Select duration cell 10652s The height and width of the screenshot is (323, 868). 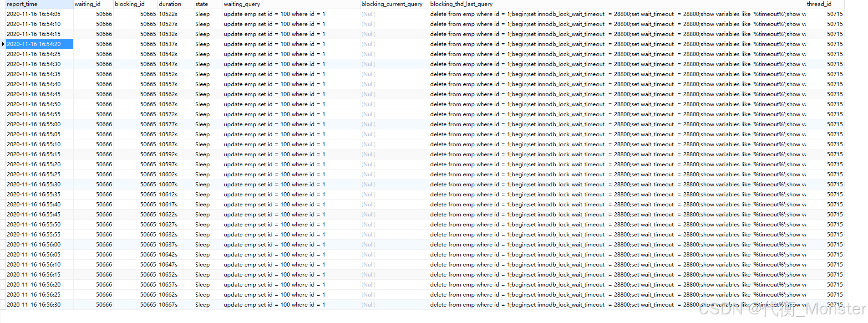click(x=176, y=275)
